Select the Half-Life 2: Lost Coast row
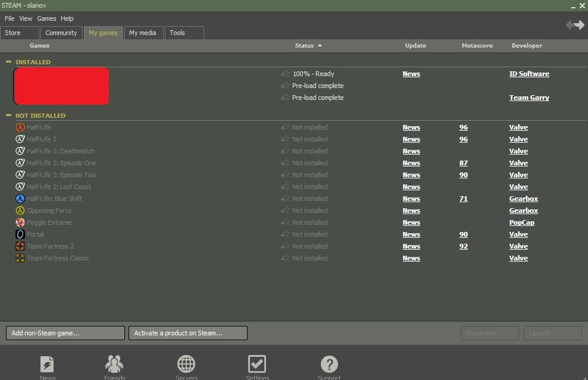The height and width of the screenshot is (380, 588). pyautogui.click(x=294, y=187)
